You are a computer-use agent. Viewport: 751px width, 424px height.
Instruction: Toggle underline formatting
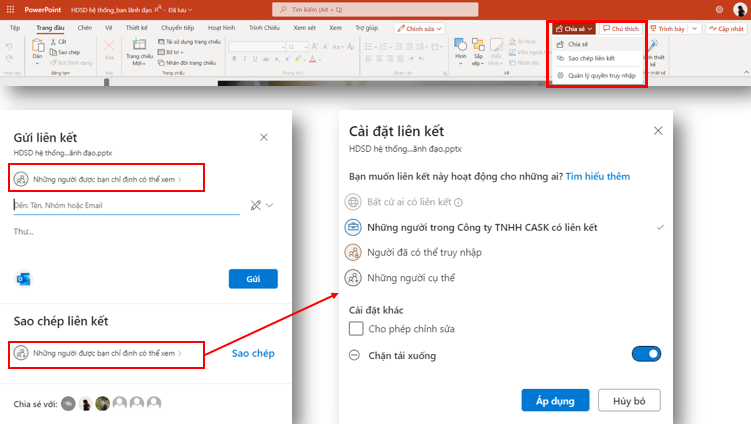click(255, 59)
